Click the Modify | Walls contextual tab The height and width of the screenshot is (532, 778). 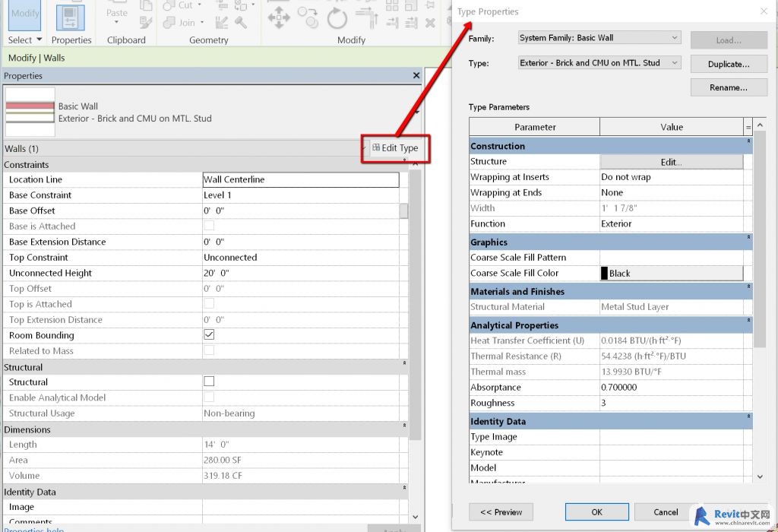pyautogui.click(x=36, y=58)
